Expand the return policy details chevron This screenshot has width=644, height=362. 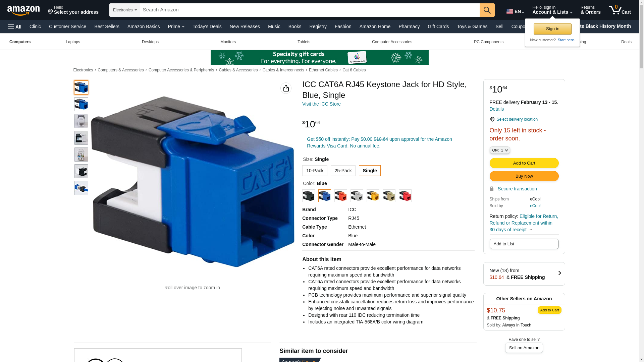pos(531,230)
